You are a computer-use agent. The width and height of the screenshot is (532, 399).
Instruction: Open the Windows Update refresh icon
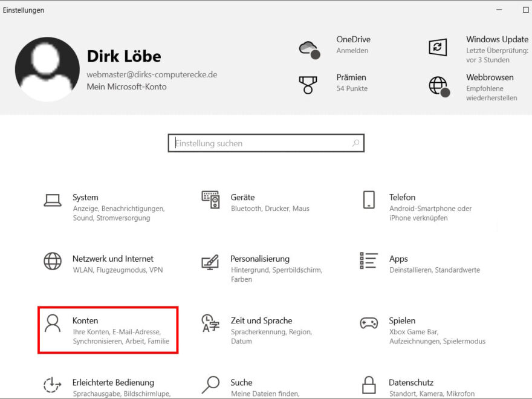[438, 47]
